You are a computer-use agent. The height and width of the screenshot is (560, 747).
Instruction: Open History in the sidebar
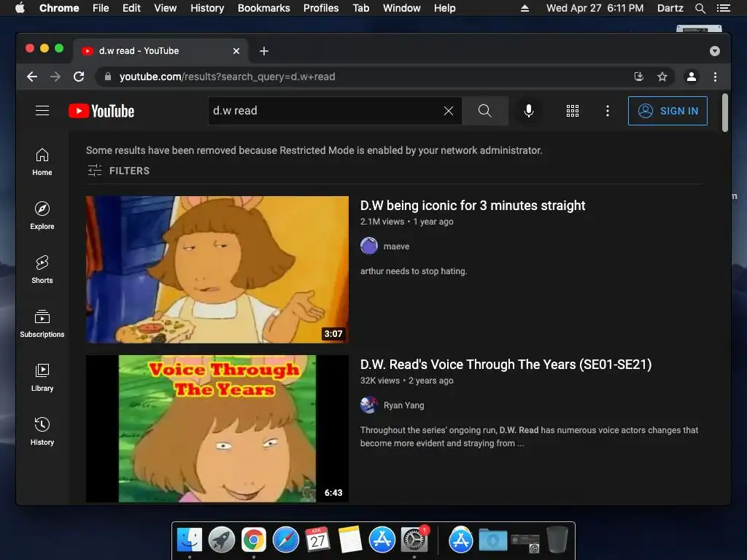pyautogui.click(x=42, y=432)
